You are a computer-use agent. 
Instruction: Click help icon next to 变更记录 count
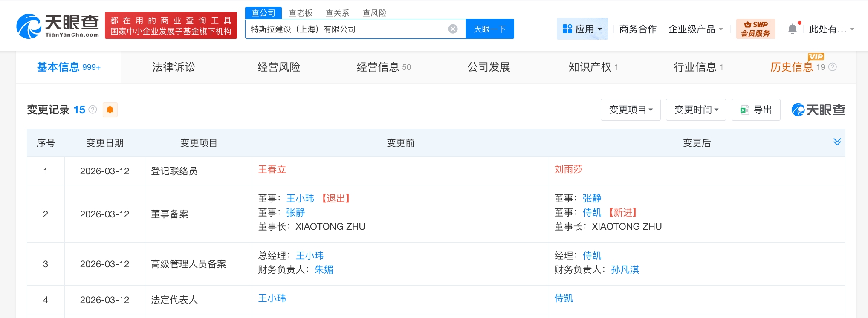93,110
